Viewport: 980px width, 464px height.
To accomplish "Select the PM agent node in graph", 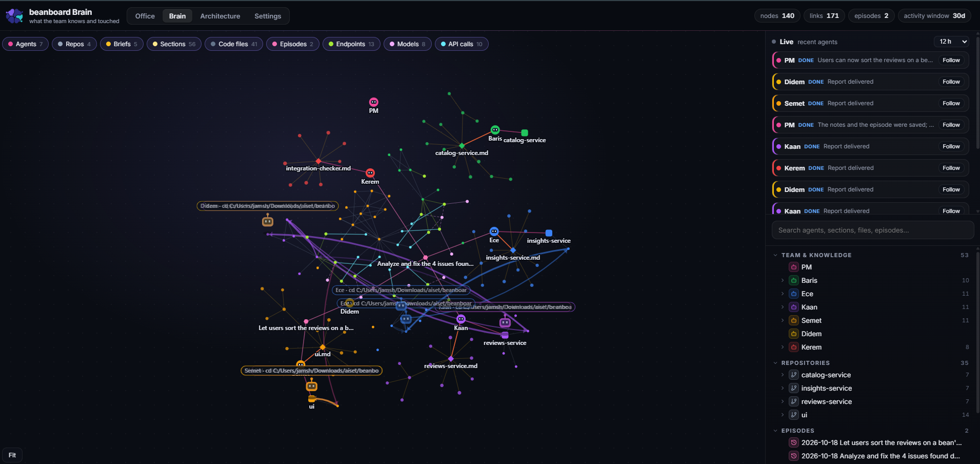I will (374, 102).
